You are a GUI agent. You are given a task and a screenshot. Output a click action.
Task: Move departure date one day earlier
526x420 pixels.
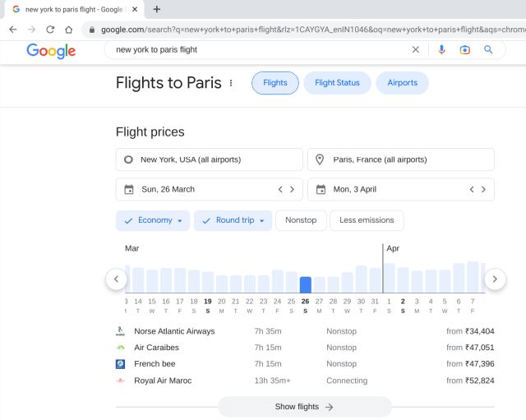pos(280,190)
